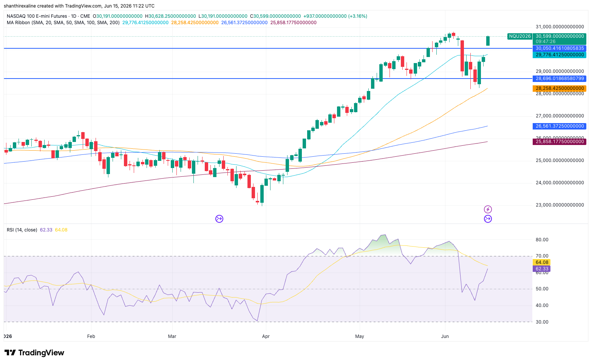The image size is (592, 364).
Task: Click the blue 100 SMA value in the MA Ribbon legend
Action: tap(244, 23)
